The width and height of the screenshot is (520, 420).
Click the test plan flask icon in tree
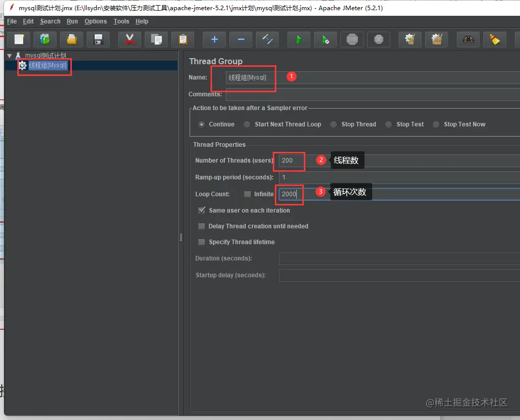coord(18,56)
